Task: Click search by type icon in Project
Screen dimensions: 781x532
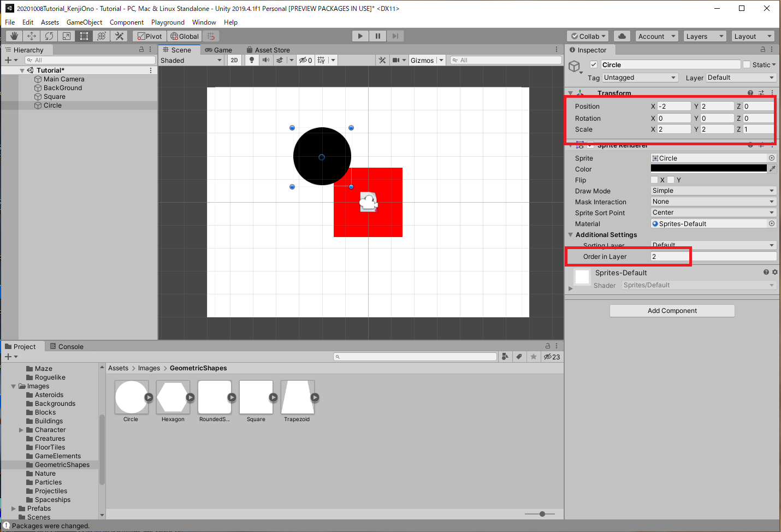Action: [505, 357]
